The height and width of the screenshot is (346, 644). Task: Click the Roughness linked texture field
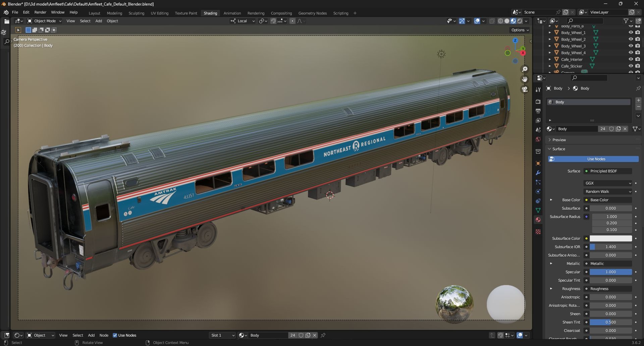(608, 289)
